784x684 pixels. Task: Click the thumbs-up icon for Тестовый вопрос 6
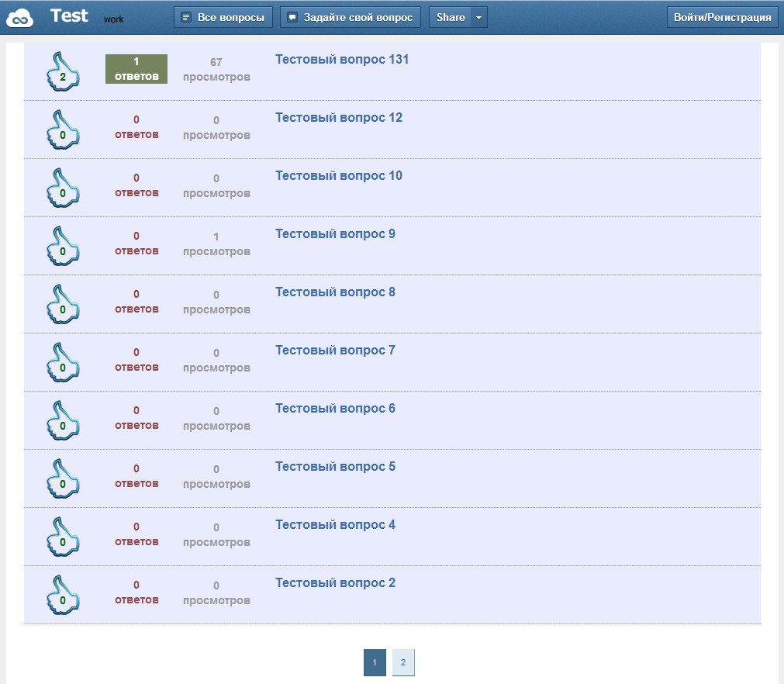pyautogui.click(x=63, y=420)
